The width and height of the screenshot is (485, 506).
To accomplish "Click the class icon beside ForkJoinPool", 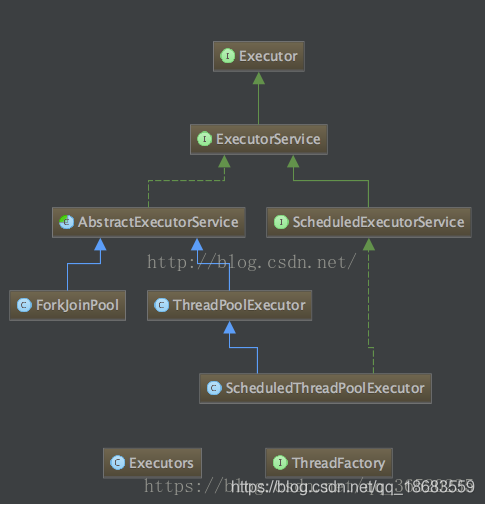I will click(24, 305).
